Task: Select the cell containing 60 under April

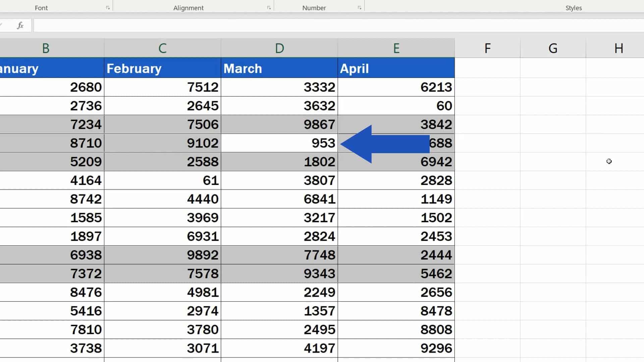Action: [396, 106]
